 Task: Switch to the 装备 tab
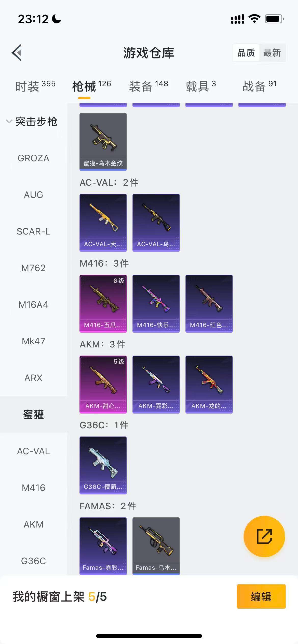[x=148, y=86]
